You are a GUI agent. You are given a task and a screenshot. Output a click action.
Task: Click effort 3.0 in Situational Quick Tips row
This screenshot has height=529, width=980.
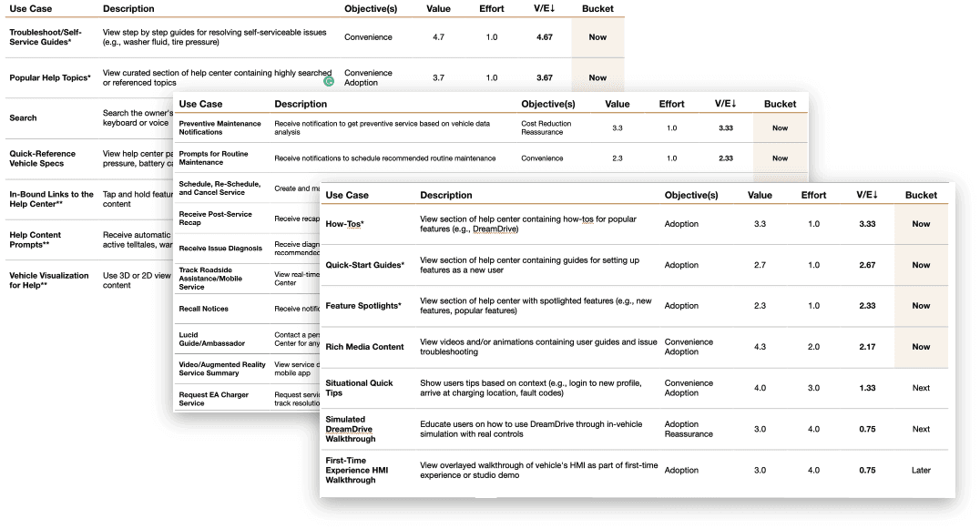(813, 388)
